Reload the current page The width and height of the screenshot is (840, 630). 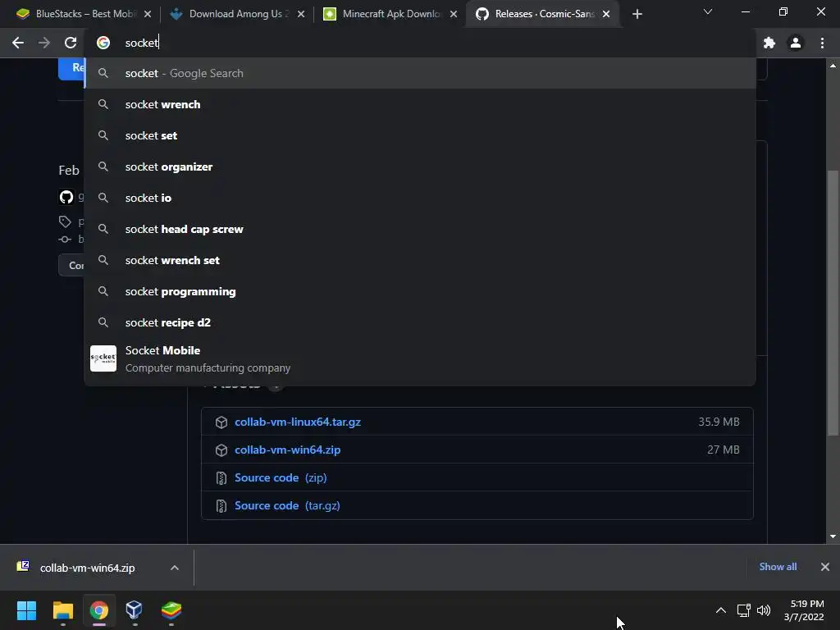coord(71,43)
